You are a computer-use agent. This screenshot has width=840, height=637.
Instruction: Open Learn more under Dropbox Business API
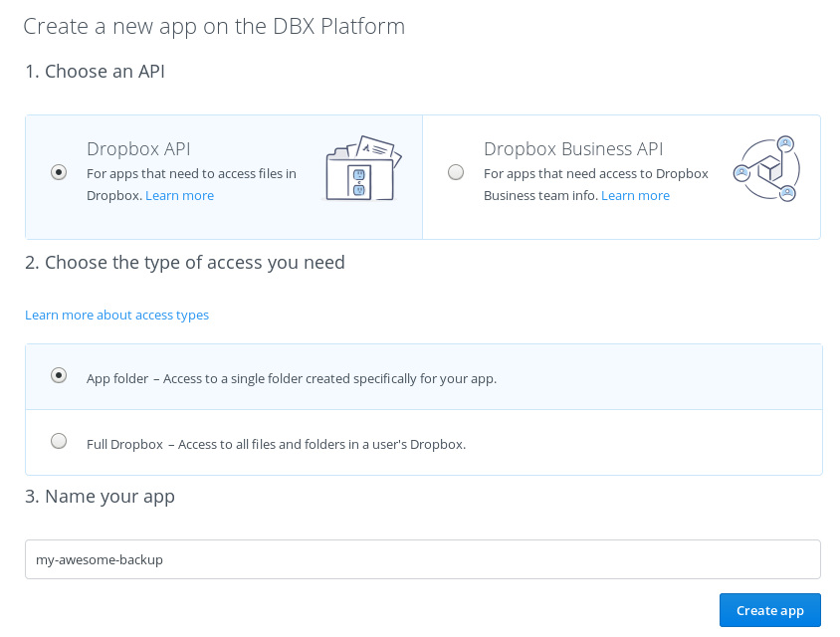point(635,195)
